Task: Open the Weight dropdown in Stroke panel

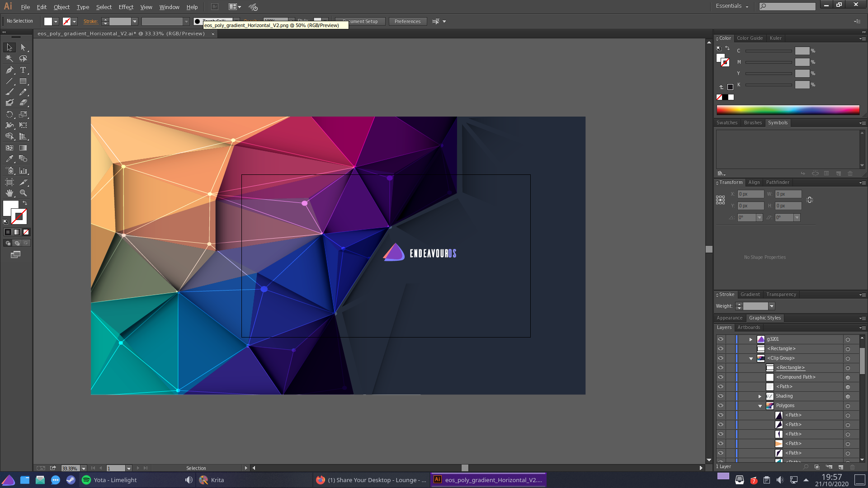Action: click(x=772, y=306)
